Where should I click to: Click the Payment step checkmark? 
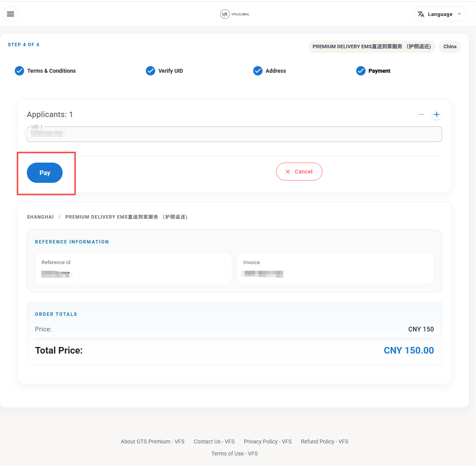[x=361, y=71]
